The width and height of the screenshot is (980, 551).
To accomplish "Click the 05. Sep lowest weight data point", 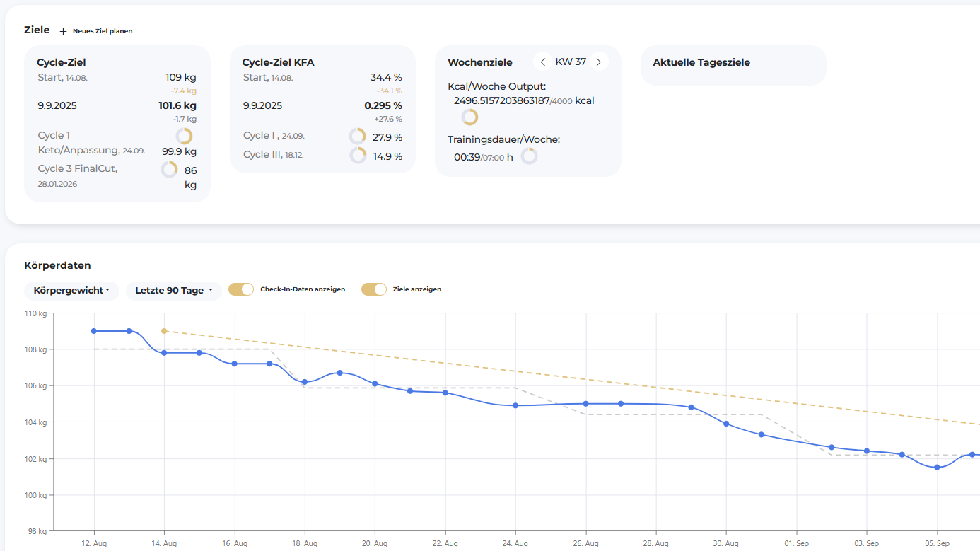I will coord(937,468).
